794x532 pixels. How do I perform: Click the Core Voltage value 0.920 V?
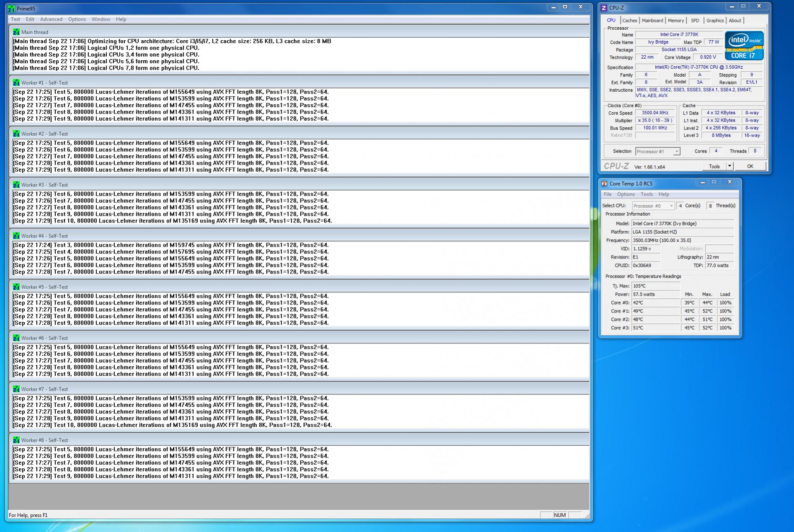click(x=708, y=57)
